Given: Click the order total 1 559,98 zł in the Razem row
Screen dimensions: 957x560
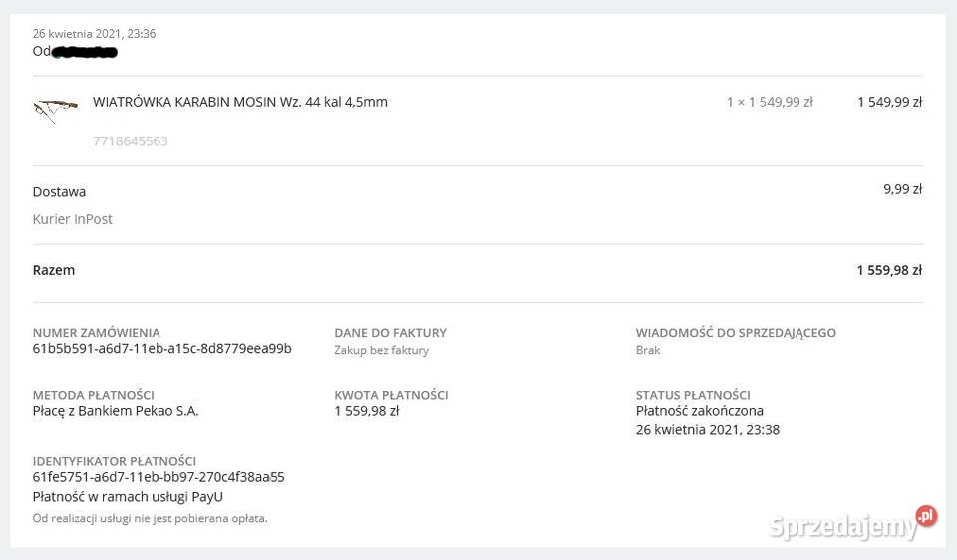Looking at the screenshot, I should 889,270.
